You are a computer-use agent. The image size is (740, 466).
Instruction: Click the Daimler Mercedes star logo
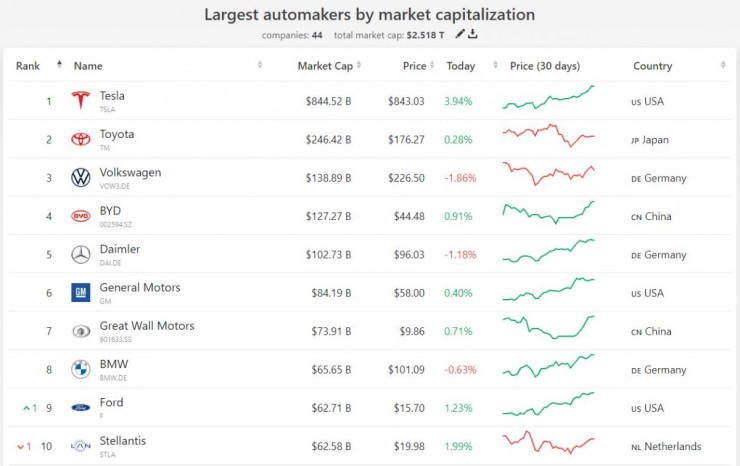pyautogui.click(x=80, y=255)
